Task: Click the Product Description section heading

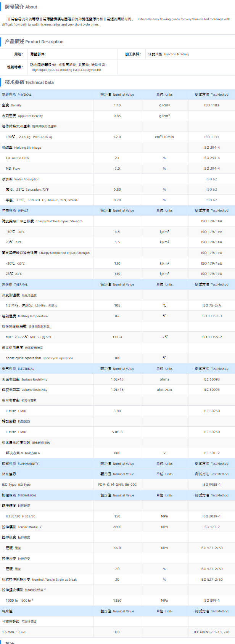Action: point(34,42)
